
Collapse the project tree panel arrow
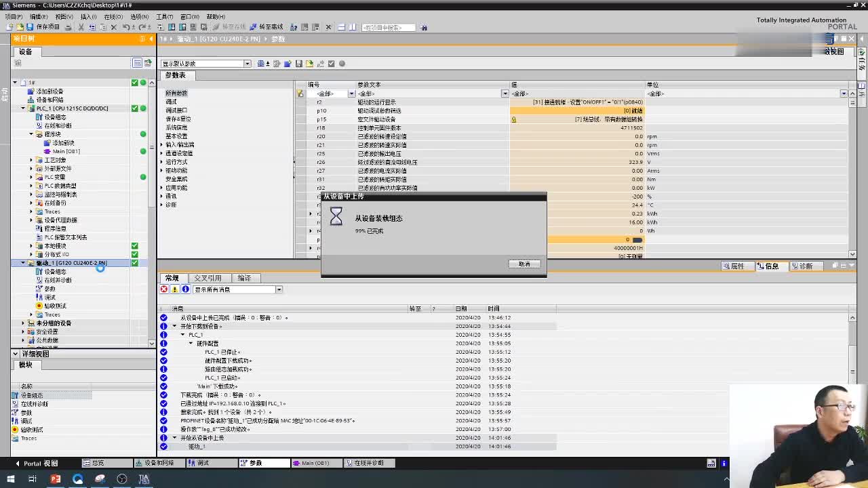pyautogui.click(x=150, y=39)
